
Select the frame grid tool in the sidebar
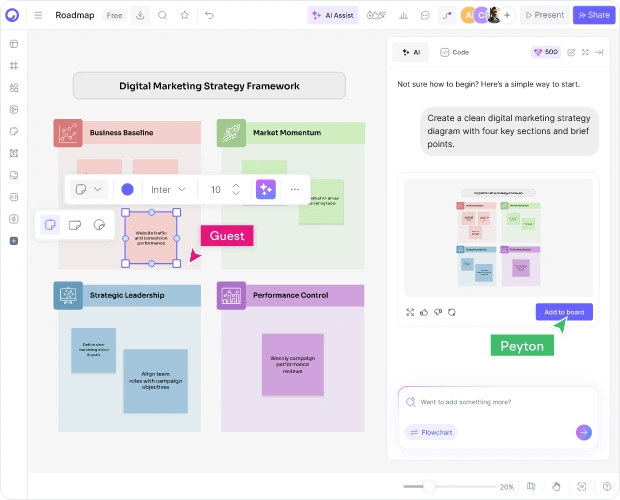click(x=14, y=66)
